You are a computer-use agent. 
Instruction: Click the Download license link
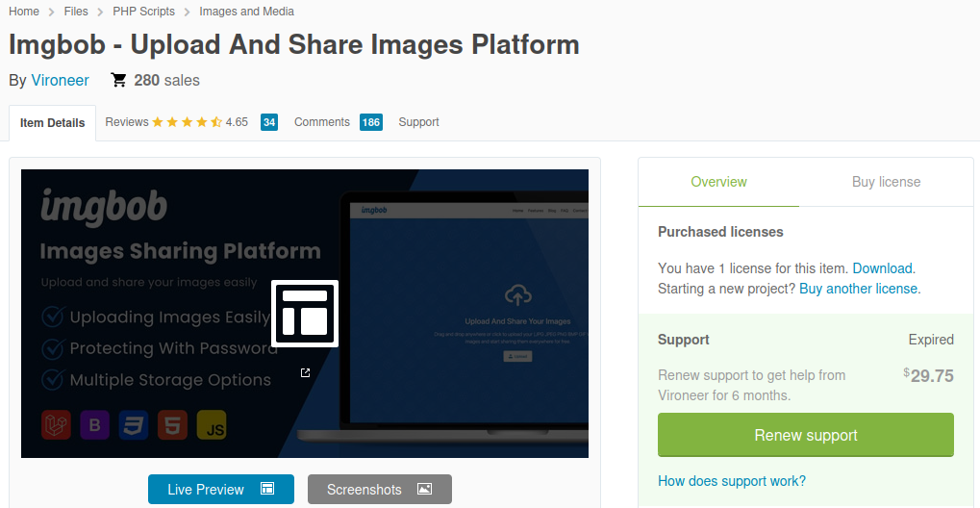click(x=883, y=268)
